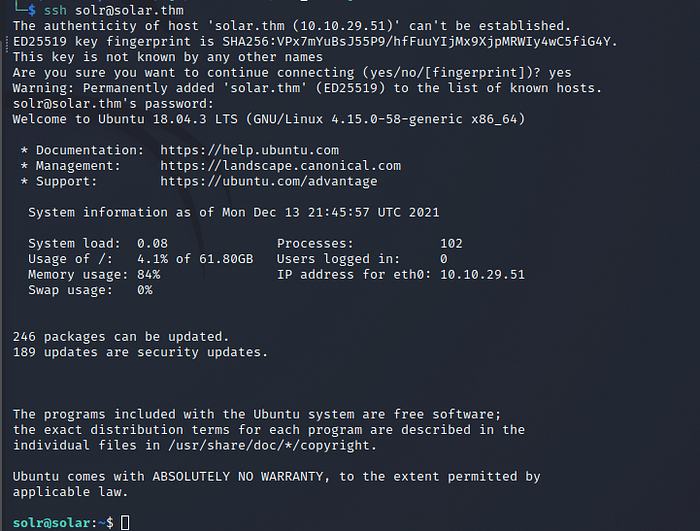Click the IP address 10.10.29.51 for eth0

pos(482,274)
